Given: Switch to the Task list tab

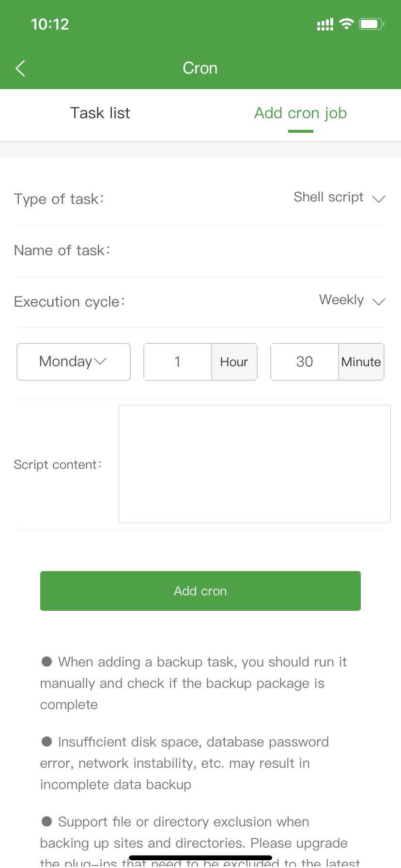Looking at the screenshot, I should pos(100,113).
